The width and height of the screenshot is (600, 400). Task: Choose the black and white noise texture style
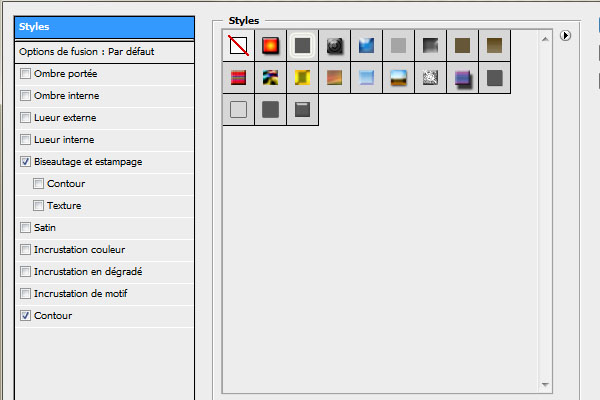tap(430, 78)
